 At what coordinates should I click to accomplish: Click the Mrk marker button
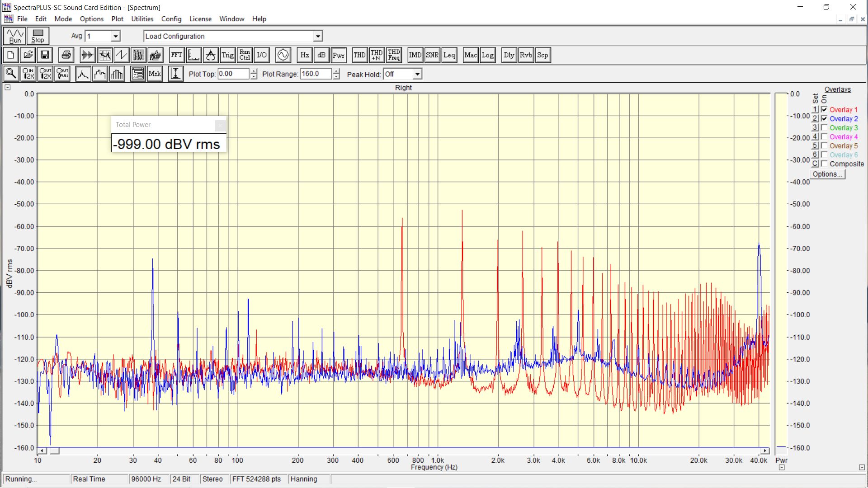click(155, 74)
